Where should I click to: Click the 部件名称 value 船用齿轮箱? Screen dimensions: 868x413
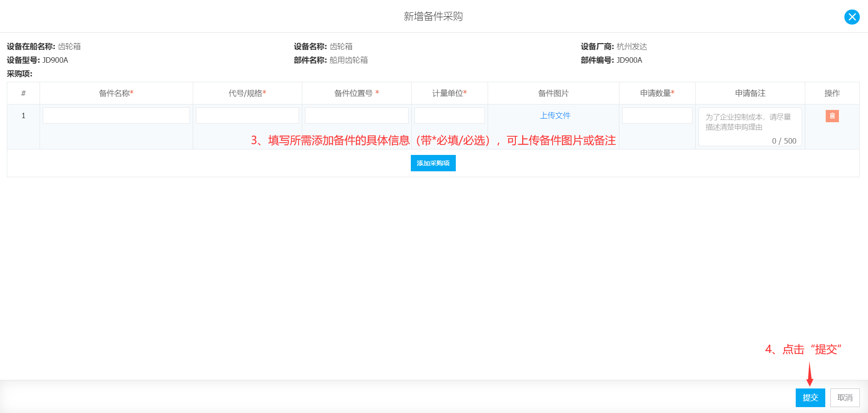(349, 60)
